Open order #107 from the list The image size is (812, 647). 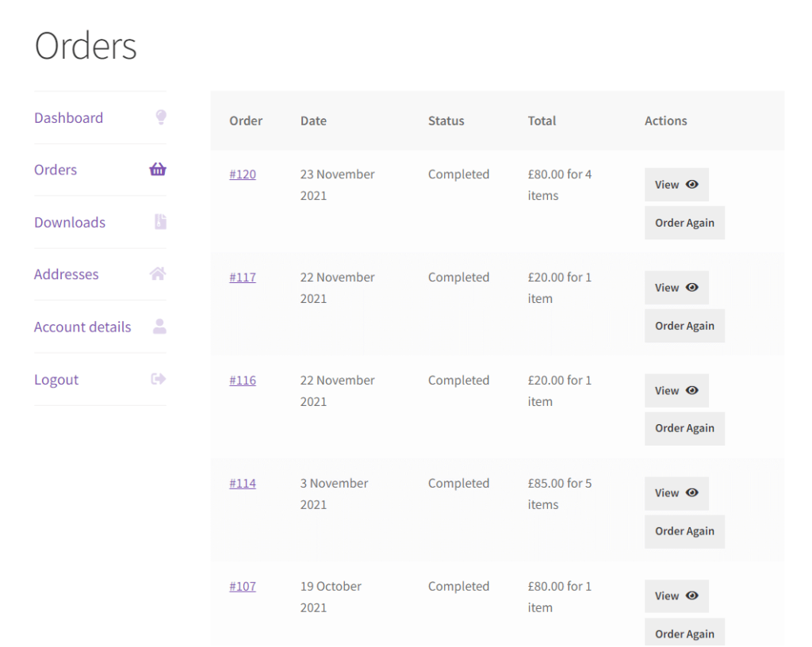pyautogui.click(x=243, y=586)
